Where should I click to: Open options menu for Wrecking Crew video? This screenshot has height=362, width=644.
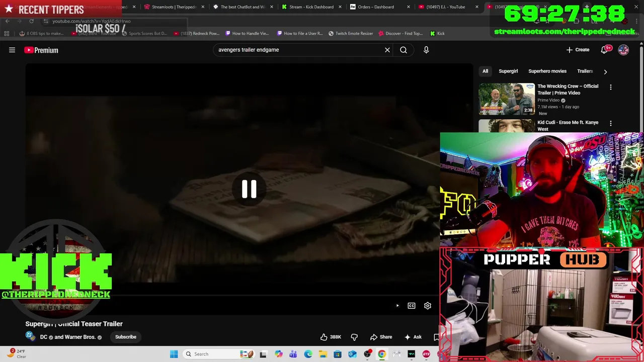611,87
